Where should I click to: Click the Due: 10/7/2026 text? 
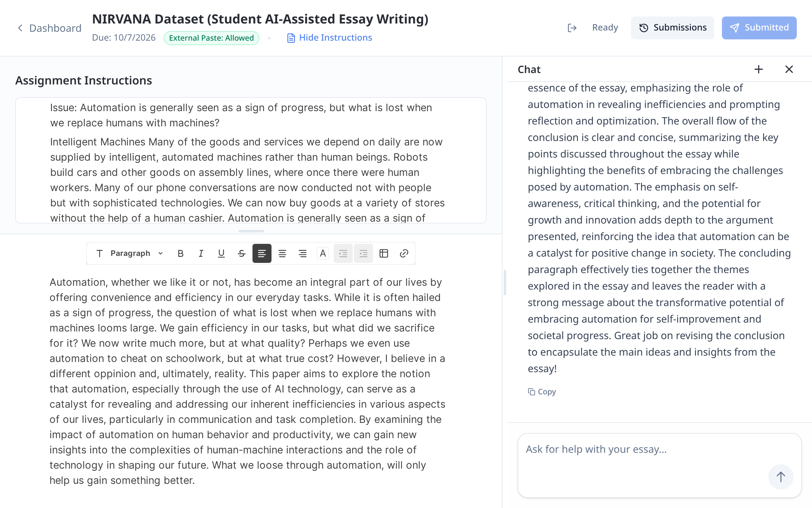124,38
